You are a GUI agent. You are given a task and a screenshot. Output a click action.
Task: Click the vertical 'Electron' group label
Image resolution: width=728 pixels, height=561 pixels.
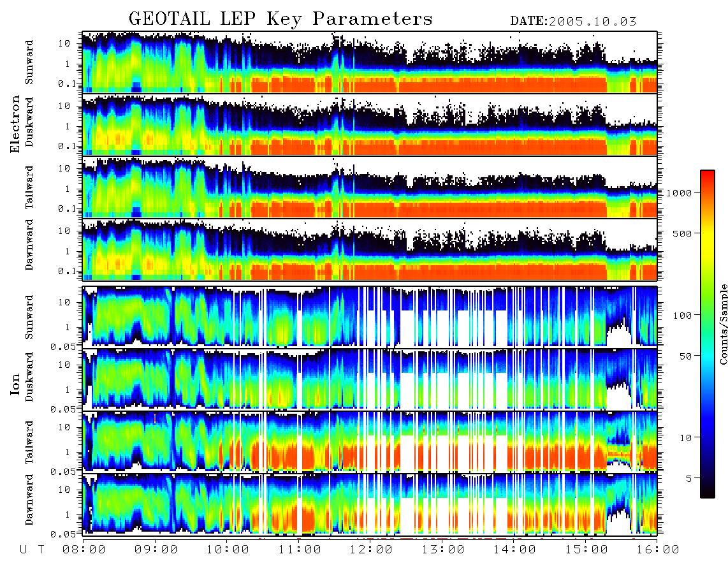click(x=15, y=124)
